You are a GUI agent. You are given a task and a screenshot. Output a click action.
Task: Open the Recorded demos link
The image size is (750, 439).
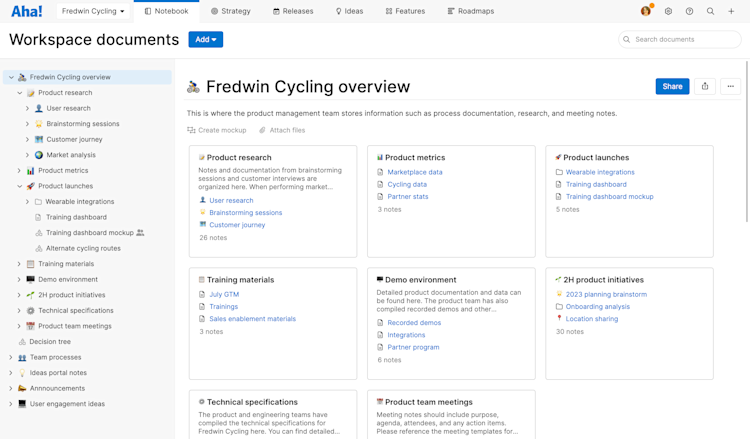pos(414,323)
